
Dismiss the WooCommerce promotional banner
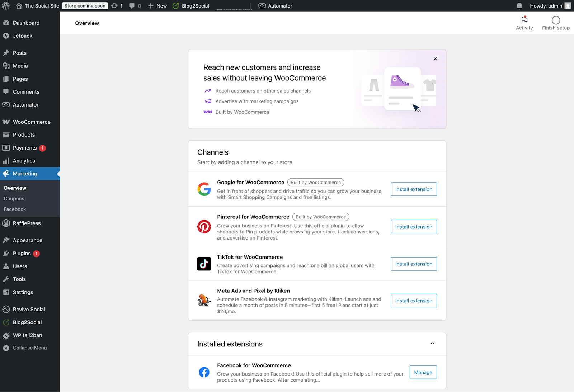tap(435, 58)
